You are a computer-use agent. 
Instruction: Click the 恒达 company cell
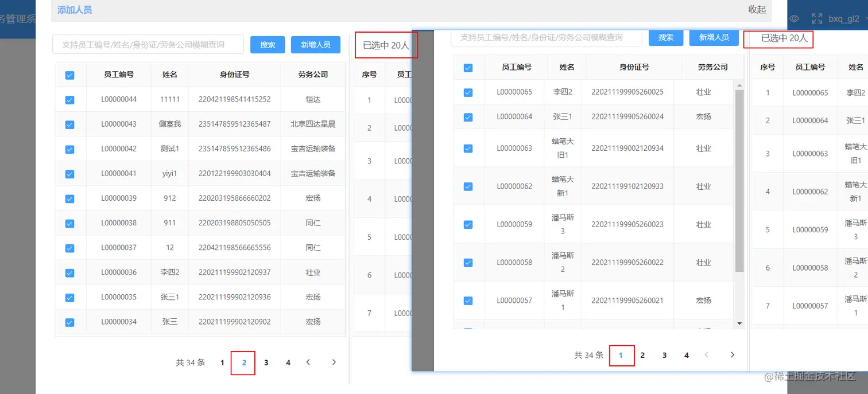coord(313,99)
